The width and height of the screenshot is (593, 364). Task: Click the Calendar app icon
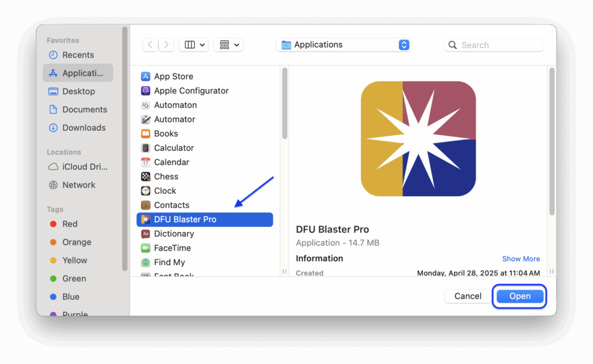pyautogui.click(x=145, y=162)
